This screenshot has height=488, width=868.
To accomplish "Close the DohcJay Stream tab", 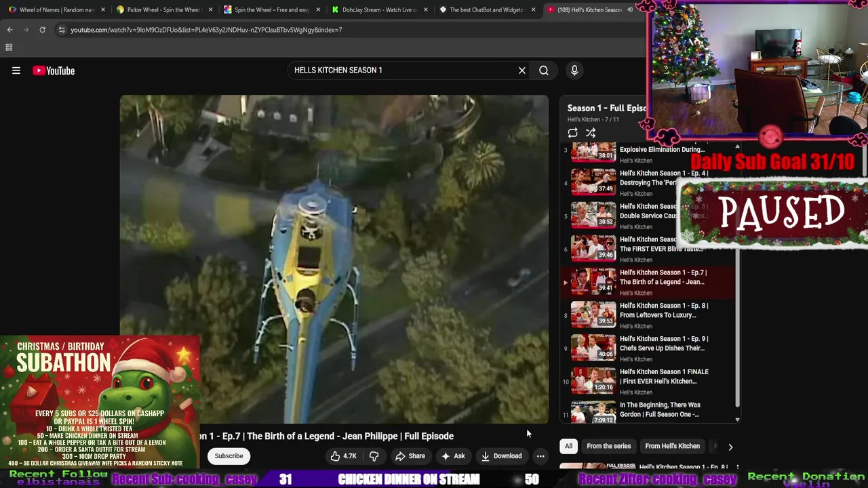I will 426,9.
